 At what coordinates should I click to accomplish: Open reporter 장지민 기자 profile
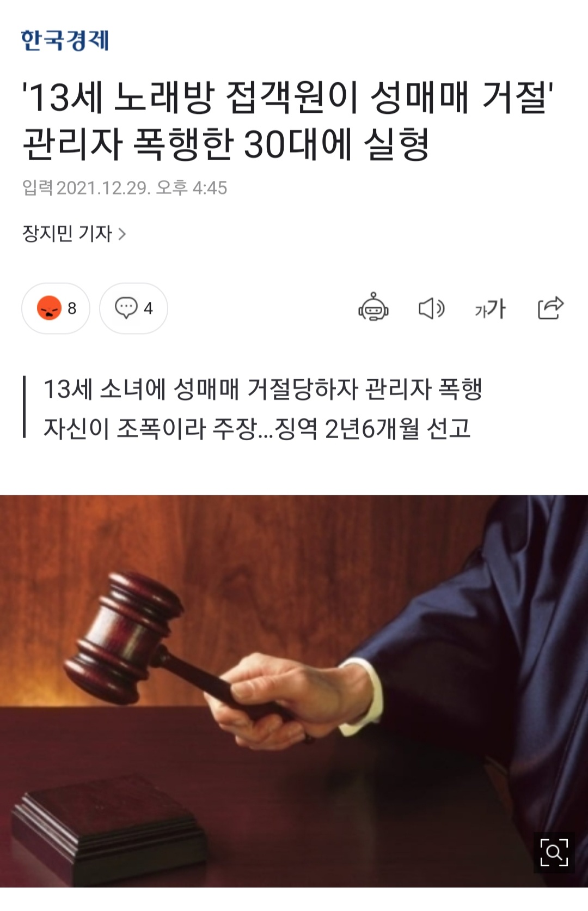(67, 233)
